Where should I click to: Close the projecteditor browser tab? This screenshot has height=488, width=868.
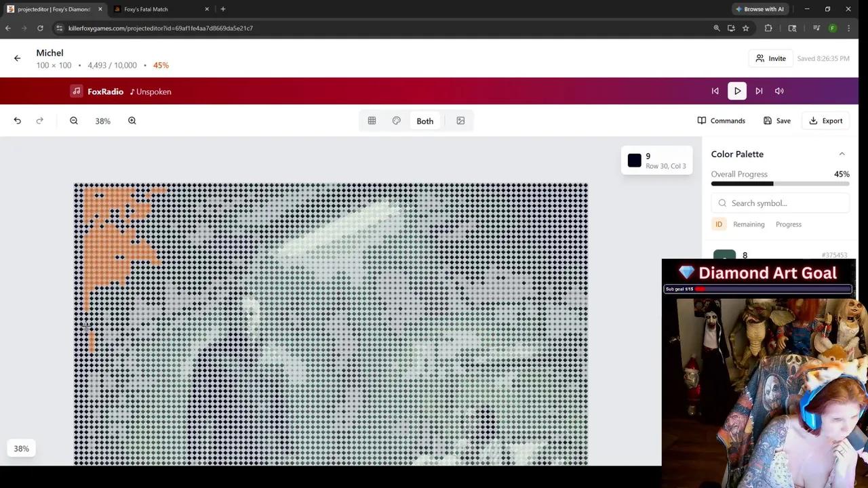point(100,9)
